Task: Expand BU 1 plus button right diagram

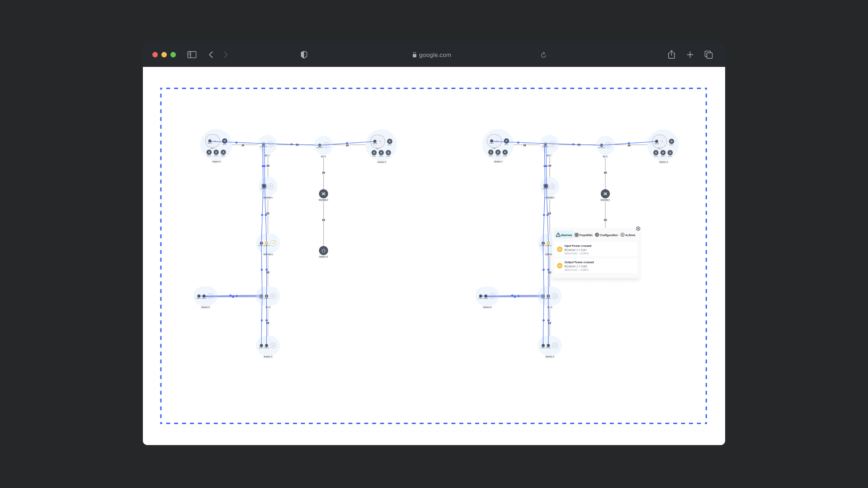Action: click(x=552, y=145)
